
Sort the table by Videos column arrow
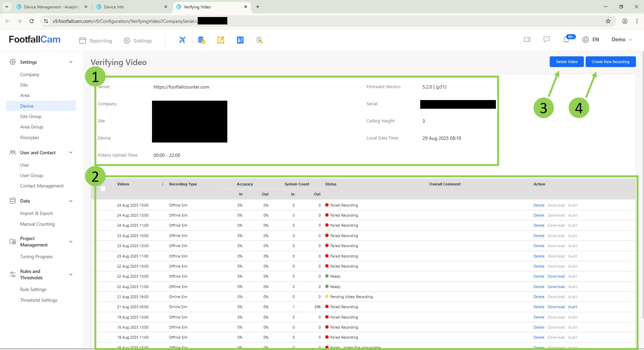163,184
